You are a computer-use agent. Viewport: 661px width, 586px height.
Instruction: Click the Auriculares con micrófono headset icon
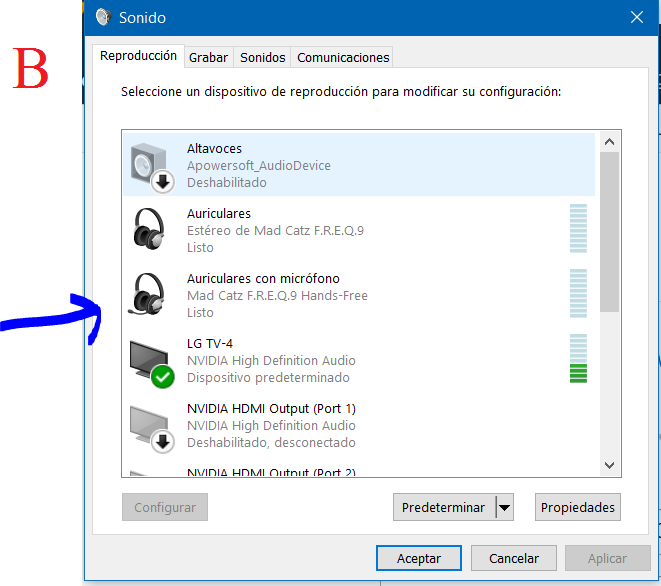click(x=148, y=294)
